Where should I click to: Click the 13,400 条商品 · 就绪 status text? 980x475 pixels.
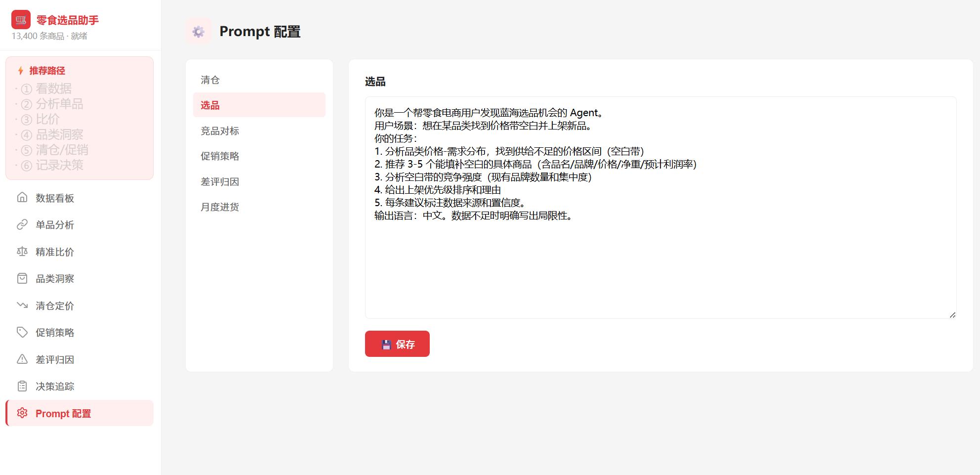49,36
